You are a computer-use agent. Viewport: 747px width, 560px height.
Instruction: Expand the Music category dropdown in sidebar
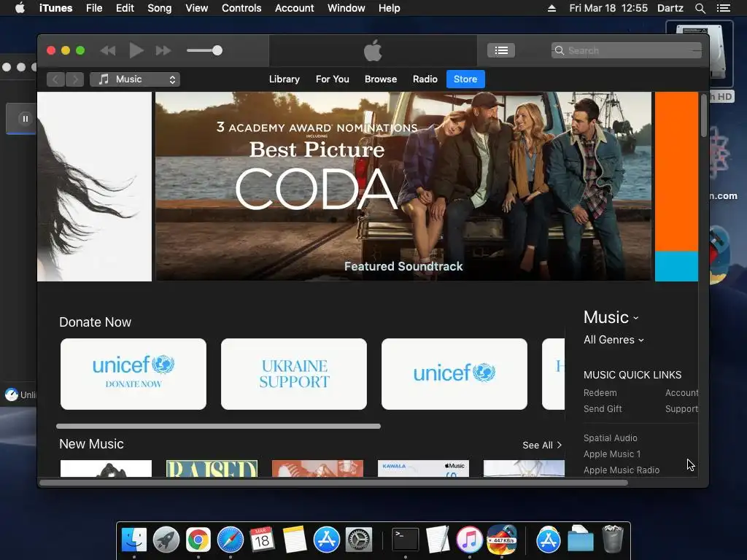pyautogui.click(x=611, y=318)
